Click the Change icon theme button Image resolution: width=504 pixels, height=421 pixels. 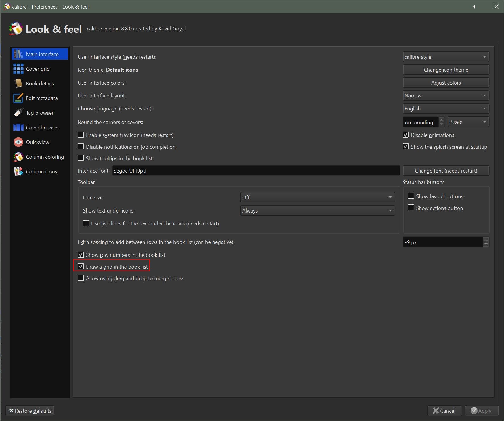446,70
